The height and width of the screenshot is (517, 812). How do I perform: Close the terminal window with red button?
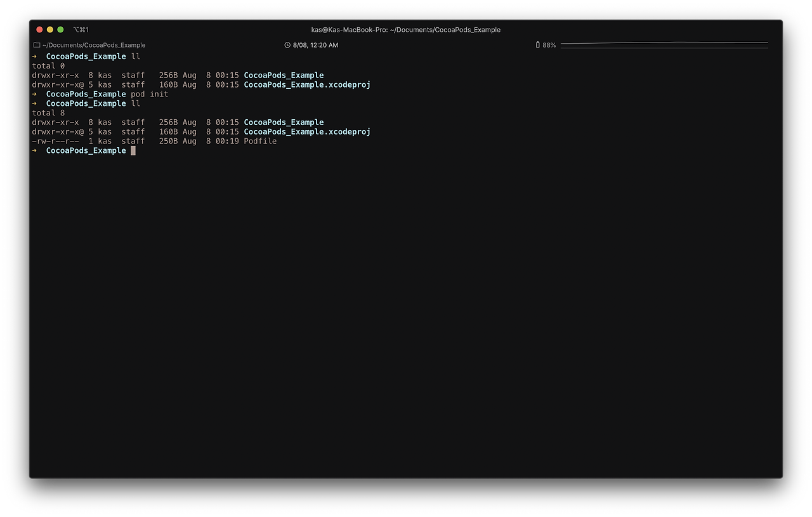39,30
